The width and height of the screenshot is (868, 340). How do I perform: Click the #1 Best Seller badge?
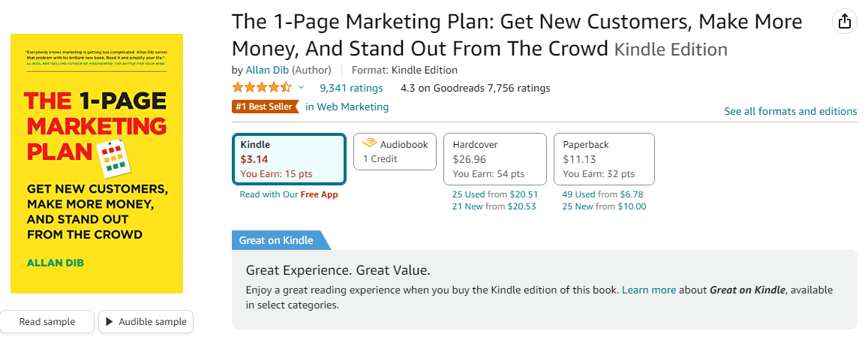click(265, 107)
